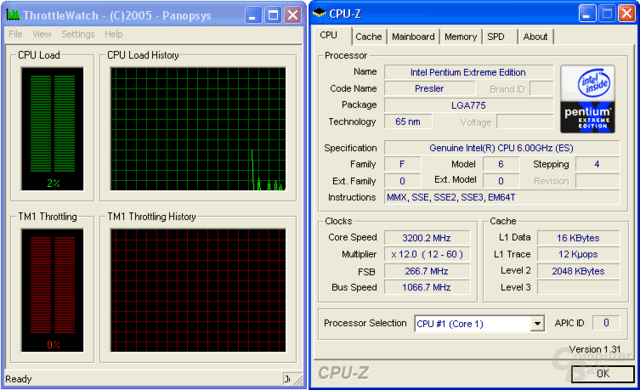Close the ThrottleWatch window
This screenshot has width=640, height=390.
coord(293,16)
